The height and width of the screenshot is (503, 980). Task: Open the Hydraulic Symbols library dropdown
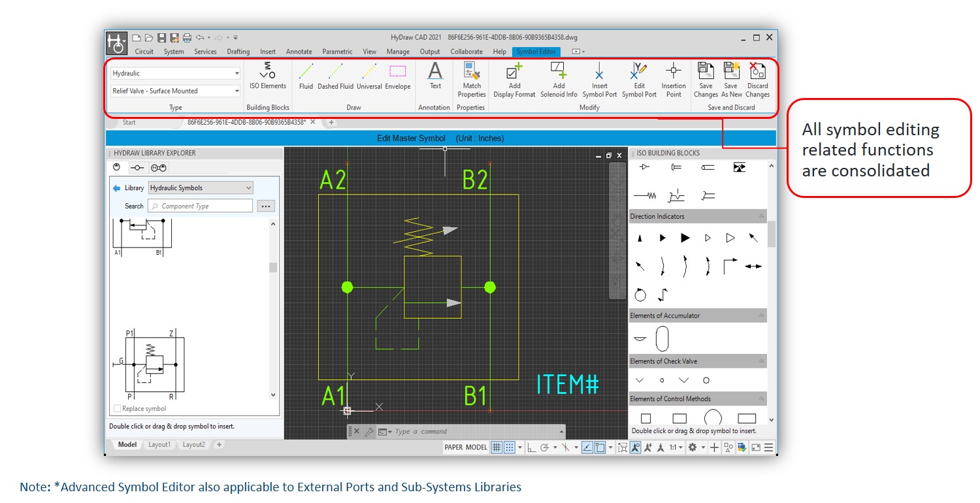pyautogui.click(x=201, y=187)
